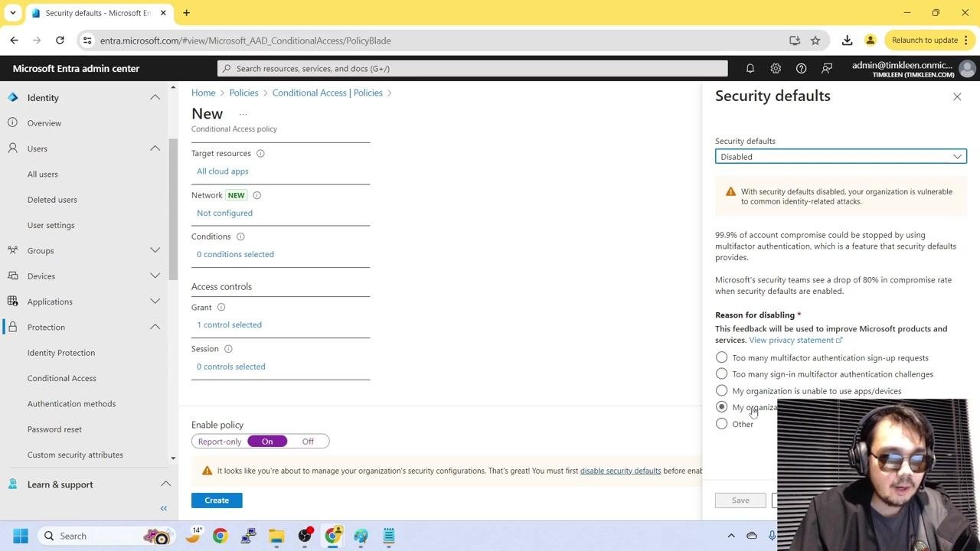Image resolution: width=980 pixels, height=551 pixels.
Task: Collapse the Users section
Action: click(155, 148)
